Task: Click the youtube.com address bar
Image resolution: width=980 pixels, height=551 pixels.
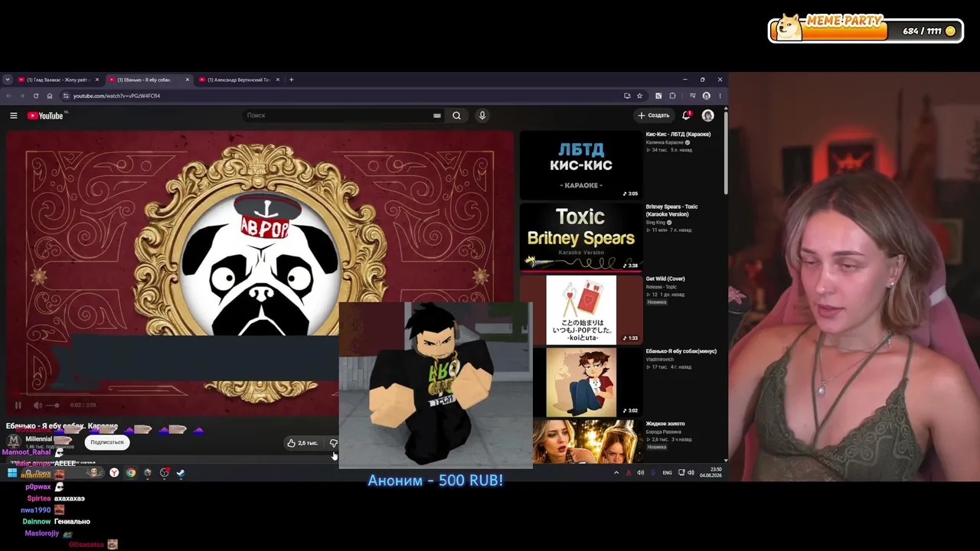Action: click(341, 96)
